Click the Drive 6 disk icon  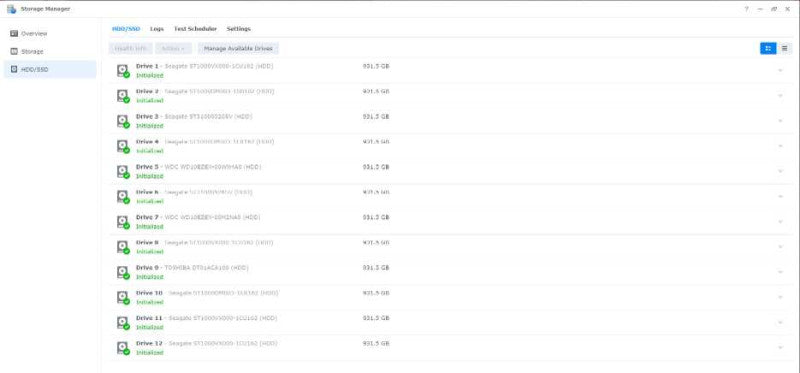click(122, 196)
